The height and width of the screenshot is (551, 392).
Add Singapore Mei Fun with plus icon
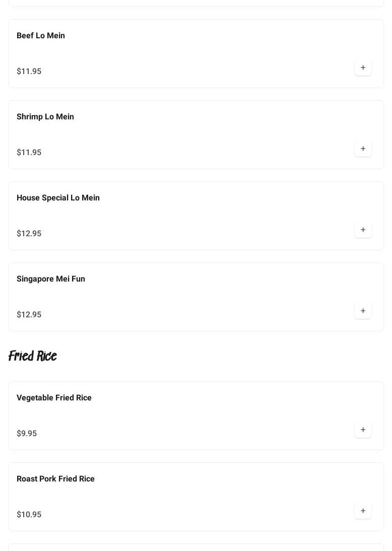point(363,311)
